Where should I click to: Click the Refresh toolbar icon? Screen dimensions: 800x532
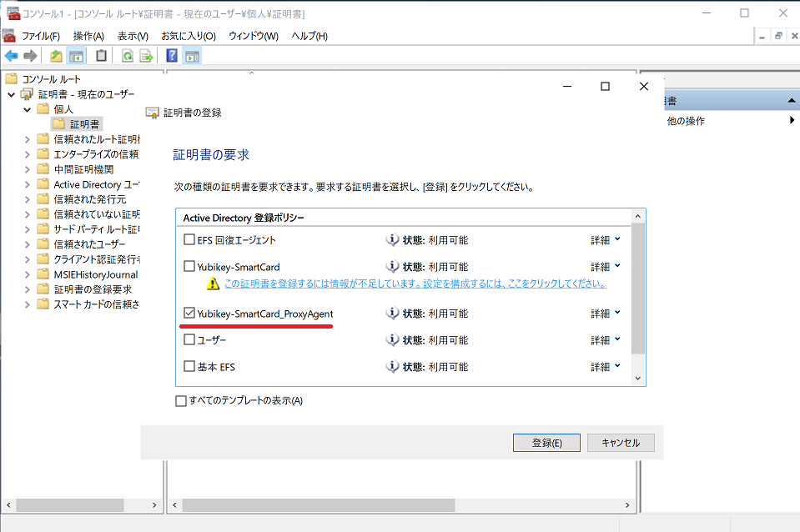127,56
